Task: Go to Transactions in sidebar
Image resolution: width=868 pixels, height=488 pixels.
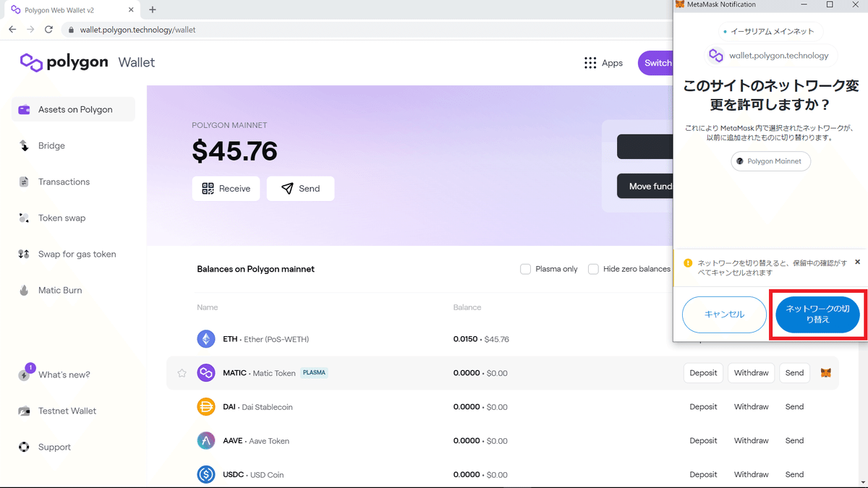Action: coord(64,182)
